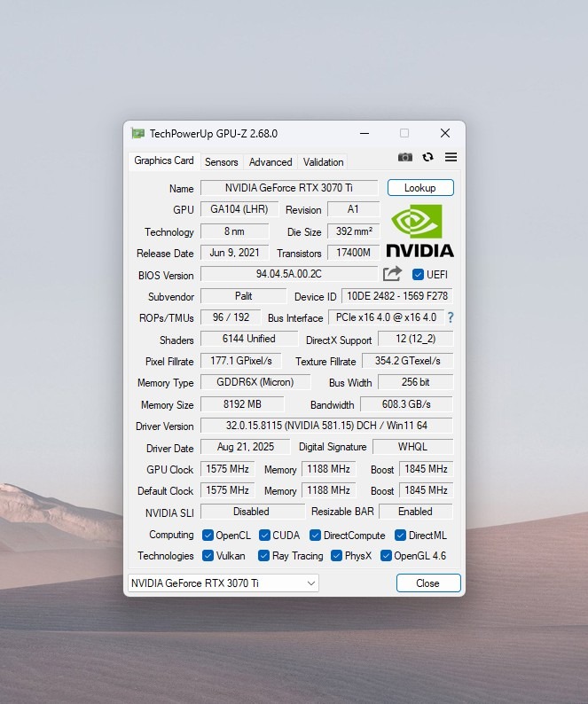Switch to the Advanced tab
The height and width of the screenshot is (704, 588).
(270, 162)
